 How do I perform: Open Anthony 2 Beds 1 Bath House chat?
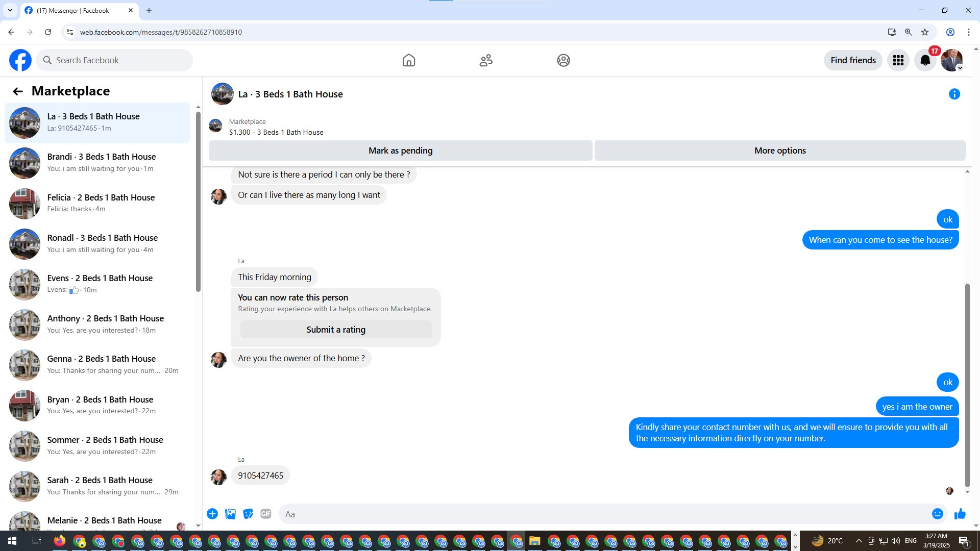(97, 324)
